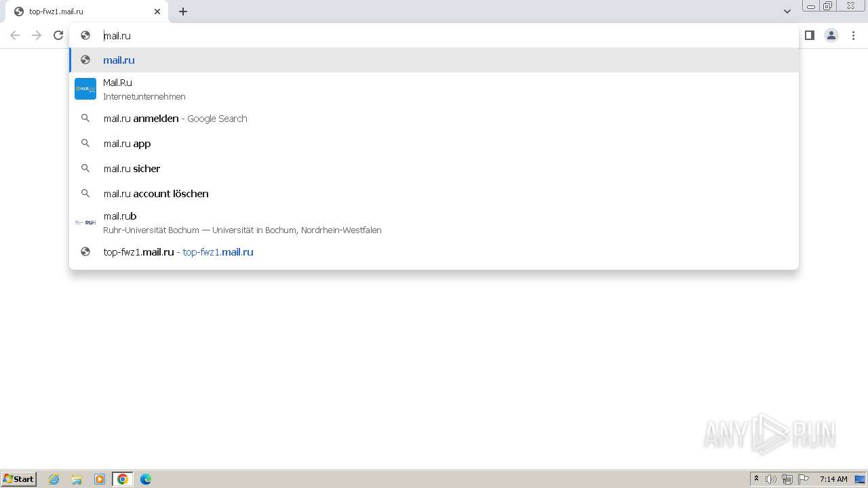Launch Microsoft Edge from the taskbar
Image resolution: width=868 pixels, height=488 pixels.
(x=146, y=479)
